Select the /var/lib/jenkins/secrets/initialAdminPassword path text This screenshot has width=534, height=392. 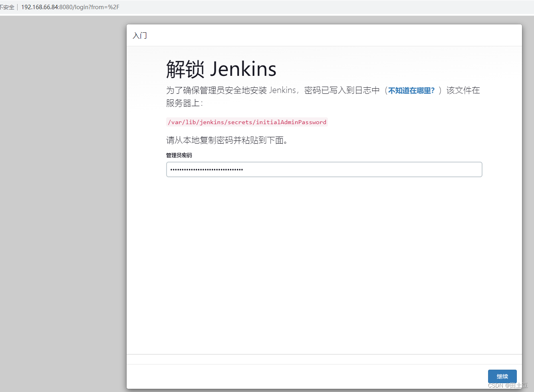[x=247, y=122]
